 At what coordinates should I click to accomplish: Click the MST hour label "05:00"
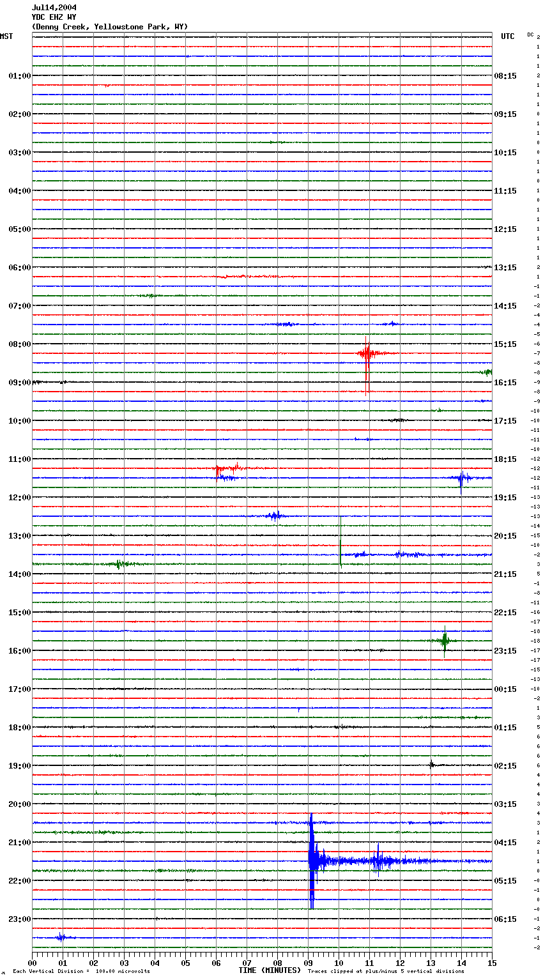click(x=20, y=229)
